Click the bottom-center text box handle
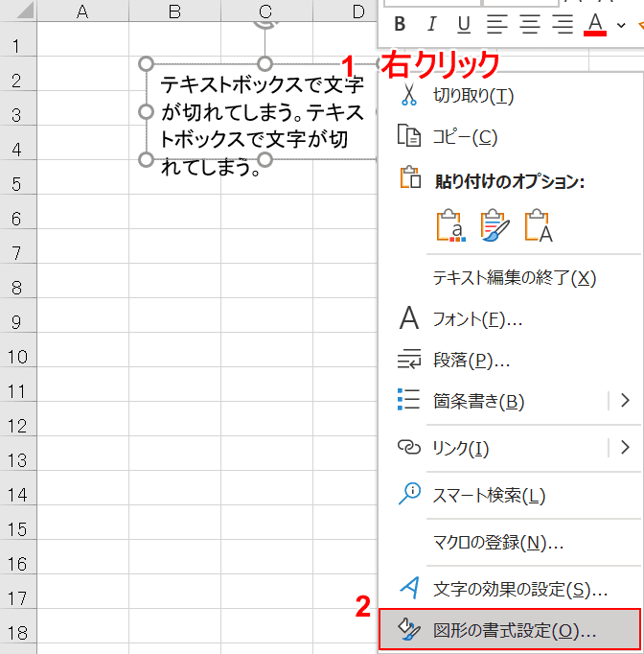644x654 pixels. tap(264, 159)
